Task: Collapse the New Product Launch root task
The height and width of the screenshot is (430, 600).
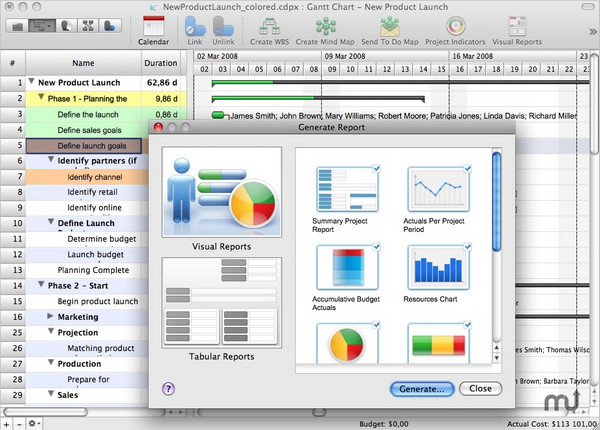Action: [x=32, y=83]
